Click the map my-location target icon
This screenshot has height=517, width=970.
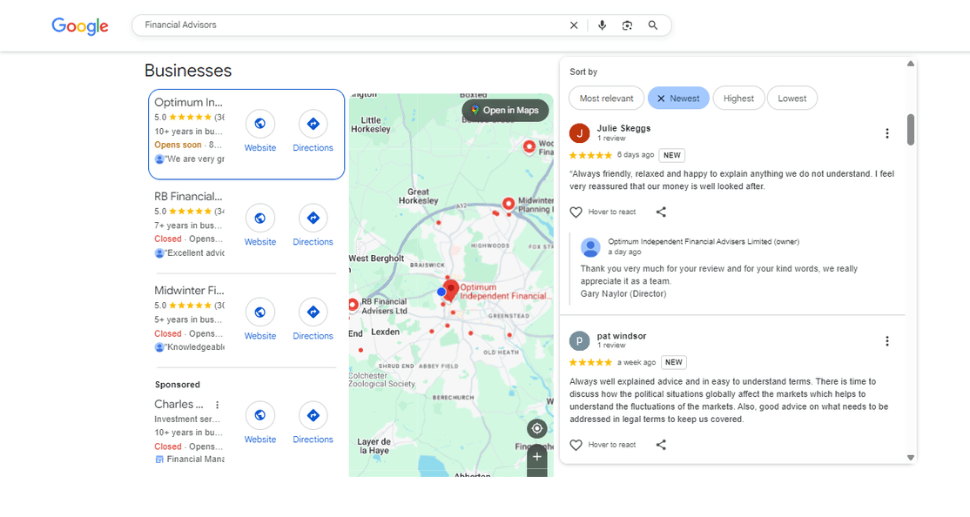[537, 428]
